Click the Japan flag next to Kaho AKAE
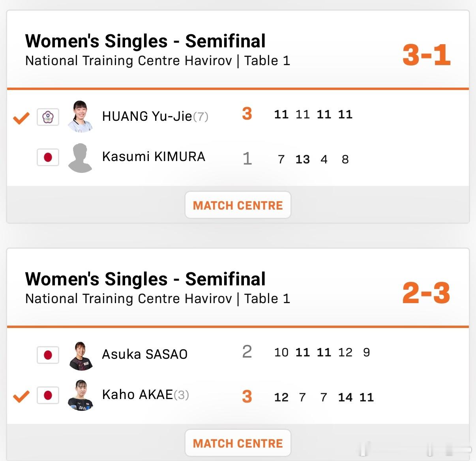 [x=48, y=395]
